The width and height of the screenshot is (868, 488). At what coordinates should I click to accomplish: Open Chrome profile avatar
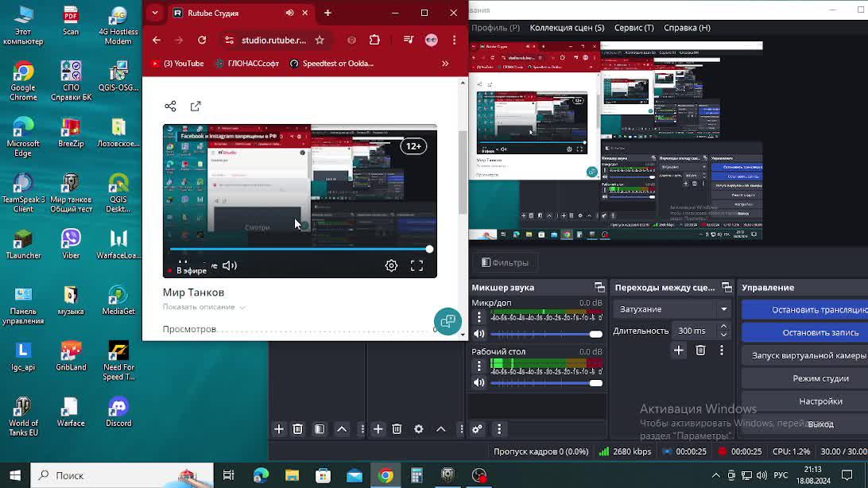[x=432, y=40]
